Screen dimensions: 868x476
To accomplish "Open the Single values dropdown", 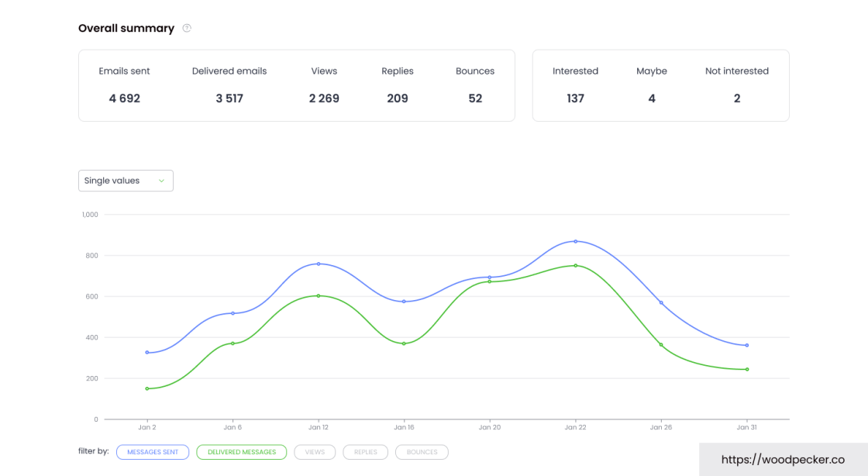I will 126,180.
